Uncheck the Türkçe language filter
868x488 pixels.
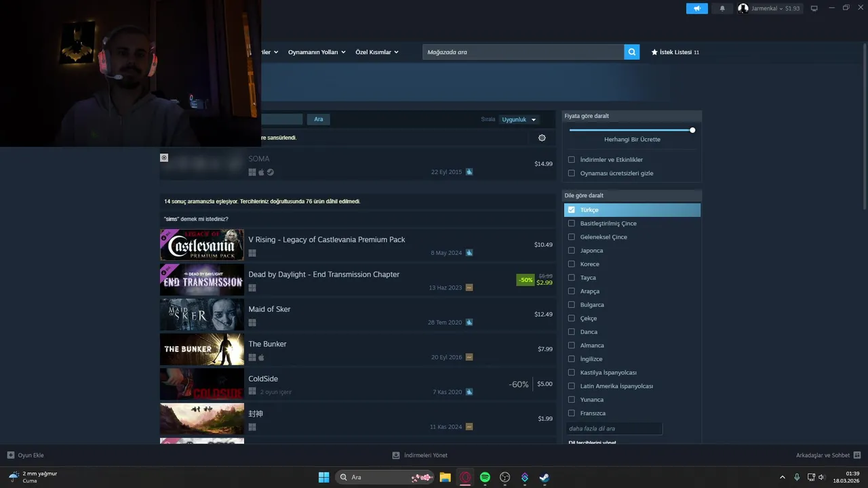point(572,210)
